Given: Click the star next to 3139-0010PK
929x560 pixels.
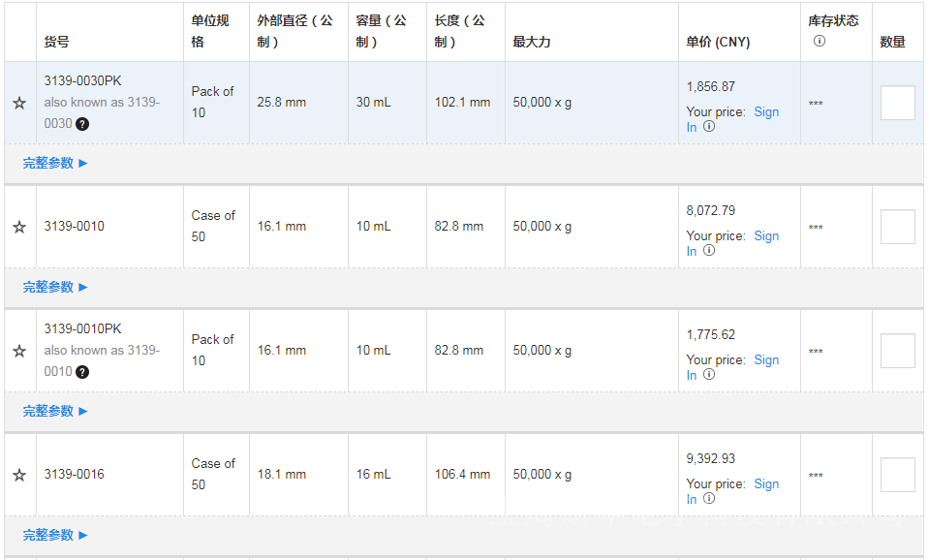Looking at the screenshot, I should coord(19,351).
